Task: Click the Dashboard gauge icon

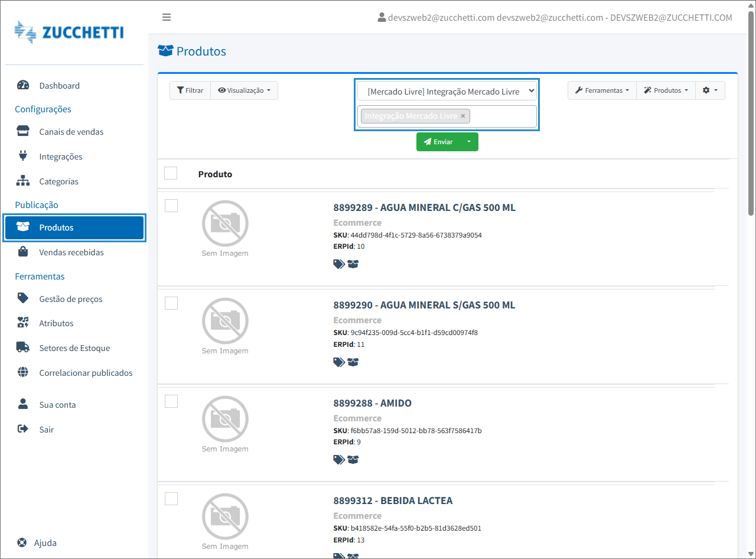Action: click(23, 85)
